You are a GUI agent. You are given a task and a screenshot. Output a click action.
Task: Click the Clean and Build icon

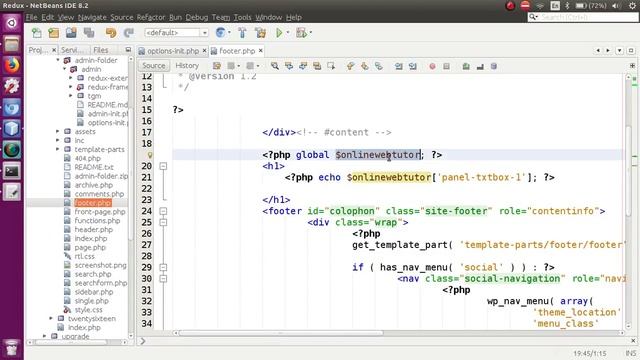click(260, 33)
